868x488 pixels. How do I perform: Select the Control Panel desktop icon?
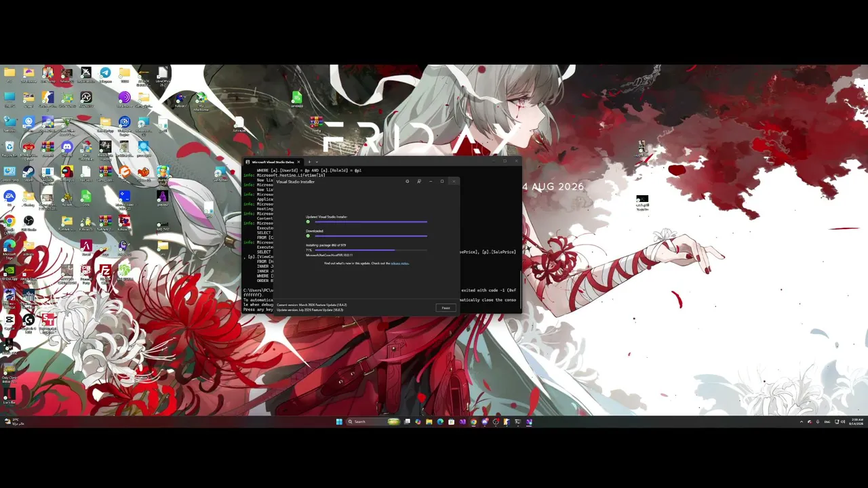click(x=9, y=175)
